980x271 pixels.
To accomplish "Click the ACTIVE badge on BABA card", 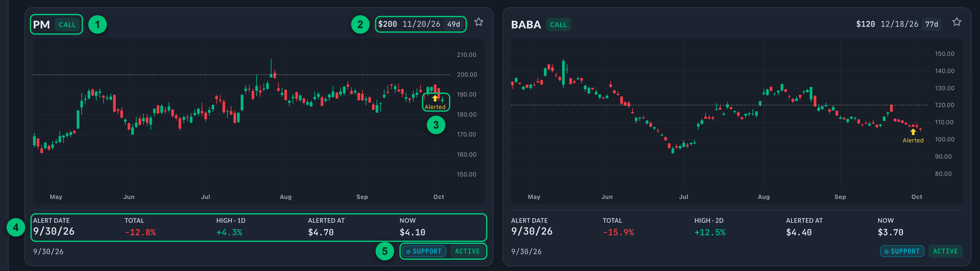I will coord(946,251).
